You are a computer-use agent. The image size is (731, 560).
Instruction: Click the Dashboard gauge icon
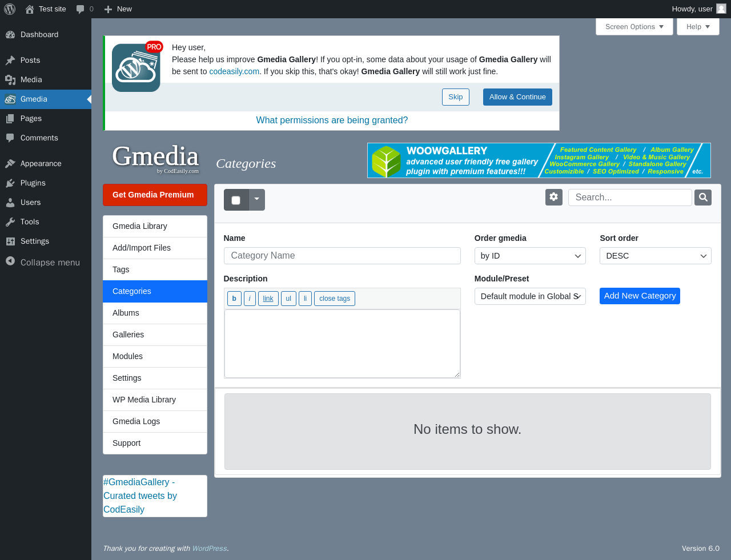(10, 34)
